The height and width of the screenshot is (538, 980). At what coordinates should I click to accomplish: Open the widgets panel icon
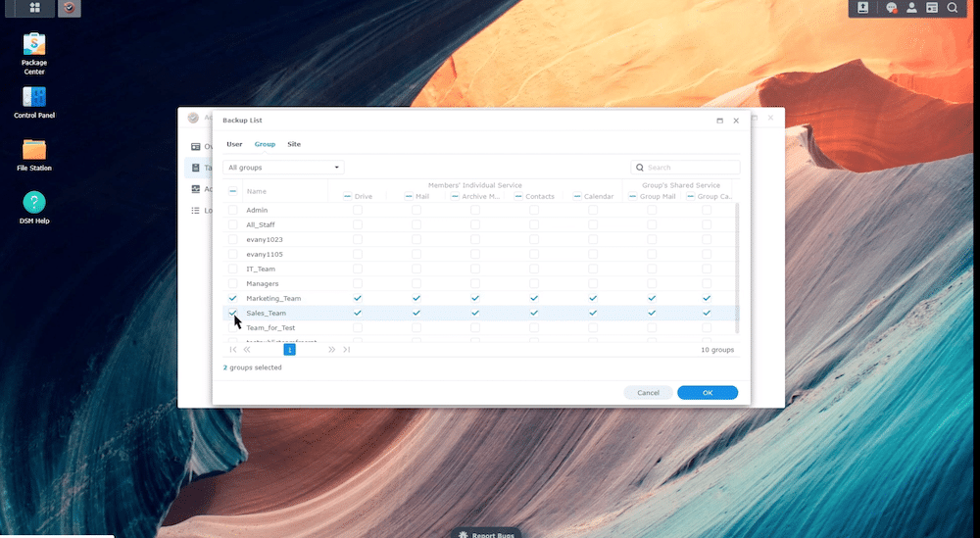pos(932,8)
